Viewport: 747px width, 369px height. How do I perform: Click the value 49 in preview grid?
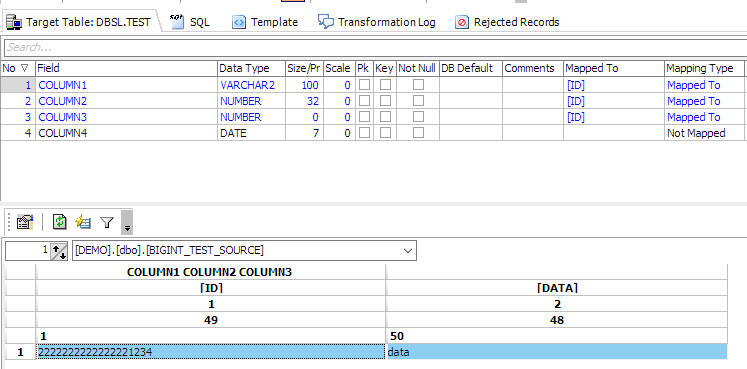pyautogui.click(x=210, y=320)
